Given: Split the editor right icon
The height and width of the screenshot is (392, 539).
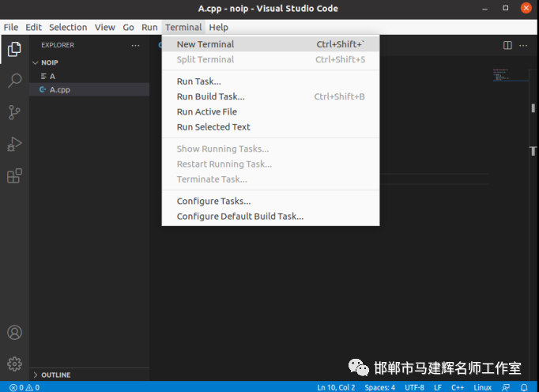Looking at the screenshot, I should pyautogui.click(x=507, y=45).
